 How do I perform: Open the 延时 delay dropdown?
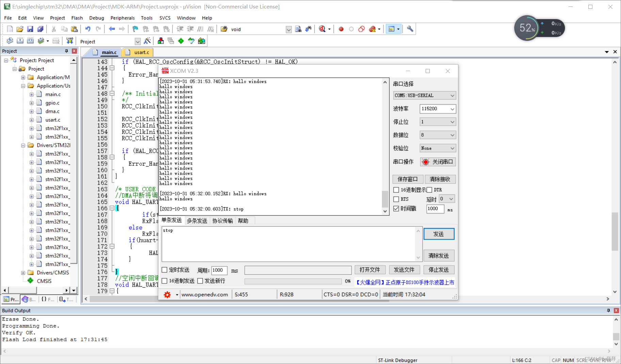(447, 199)
